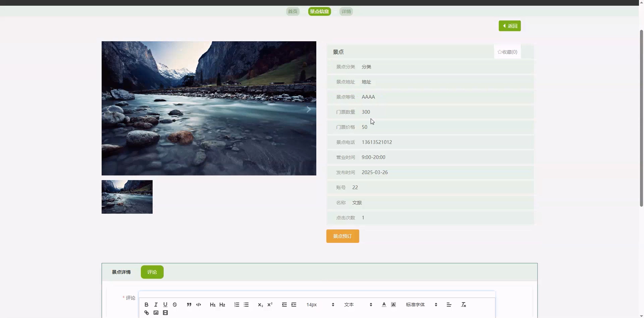
Task: Open the 标准字体 font family dropdown
Action: tap(421, 305)
